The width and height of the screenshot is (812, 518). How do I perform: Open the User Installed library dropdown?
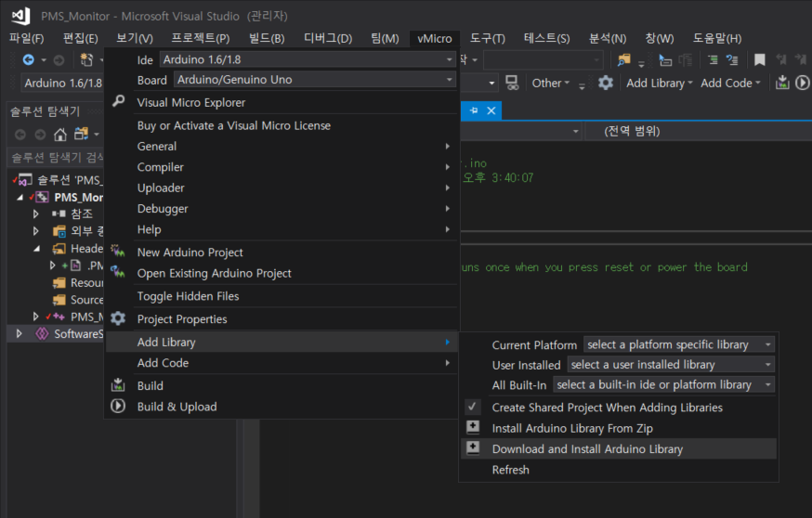click(671, 365)
